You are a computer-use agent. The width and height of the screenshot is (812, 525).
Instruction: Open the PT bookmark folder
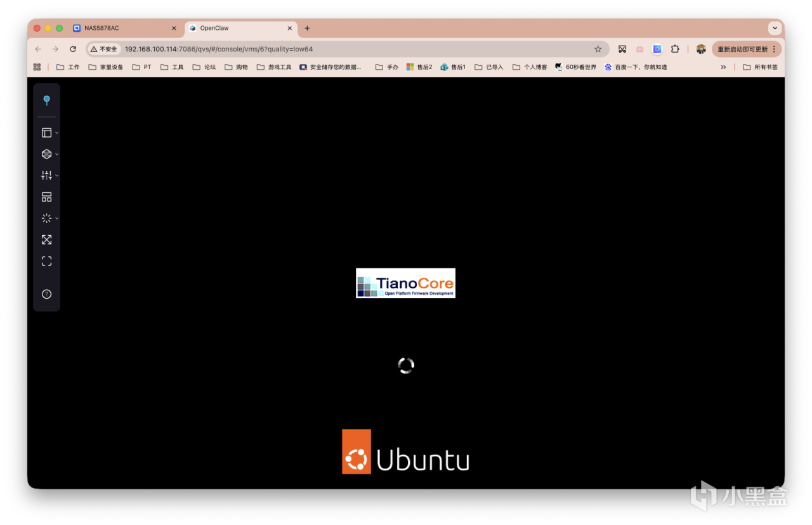coord(142,67)
